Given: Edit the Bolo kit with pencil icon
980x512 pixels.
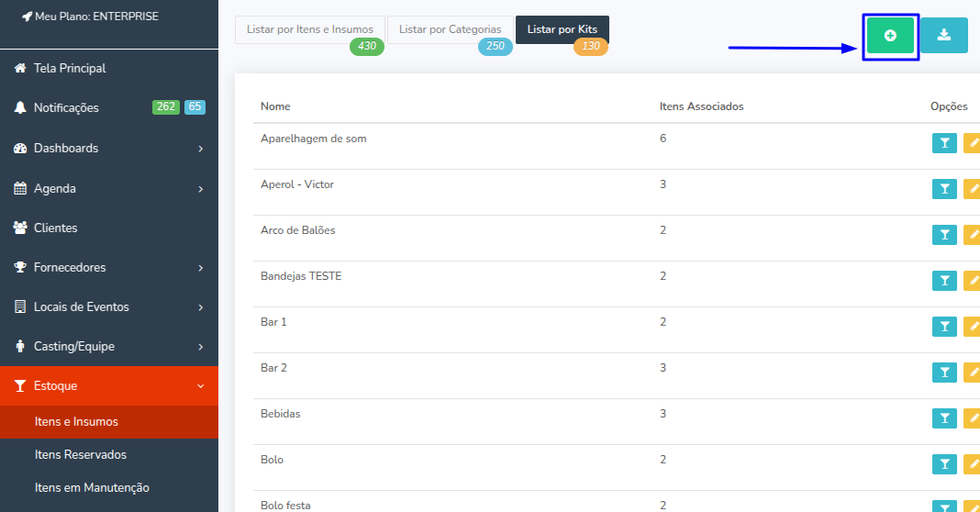Looking at the screenshot, I should (x=973, y=464).
